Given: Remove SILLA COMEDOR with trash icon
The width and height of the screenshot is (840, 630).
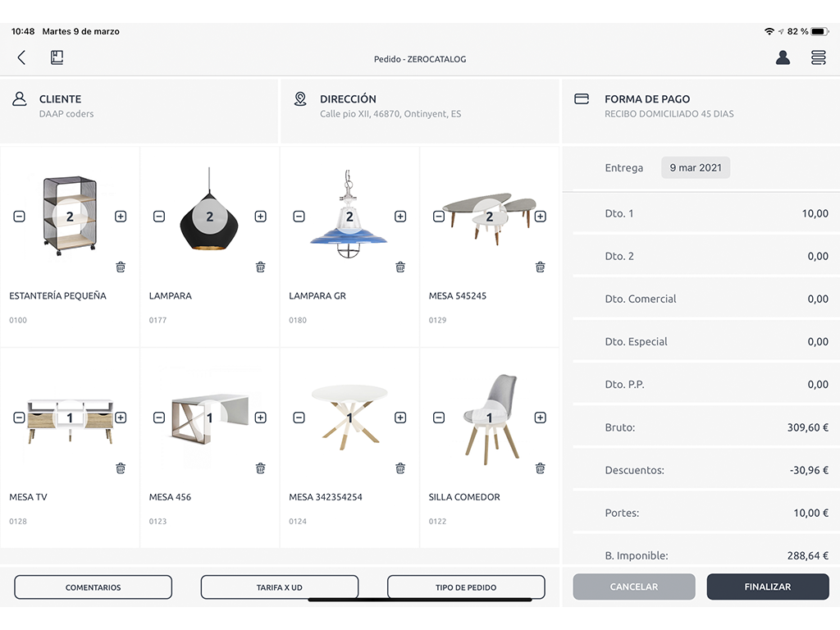Looking at the screenshot, I should [540, 468].
